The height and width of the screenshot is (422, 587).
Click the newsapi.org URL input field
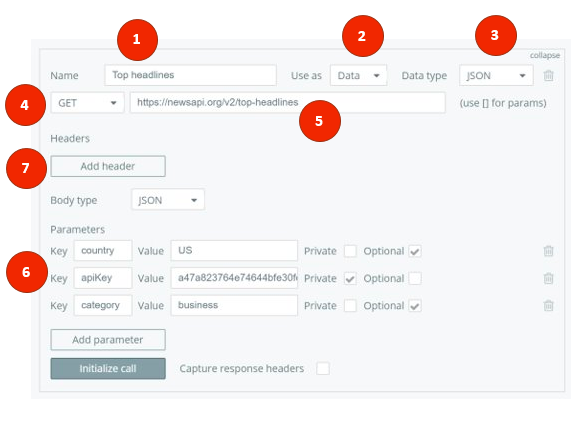pyautogui.click(x=288, y=102)
